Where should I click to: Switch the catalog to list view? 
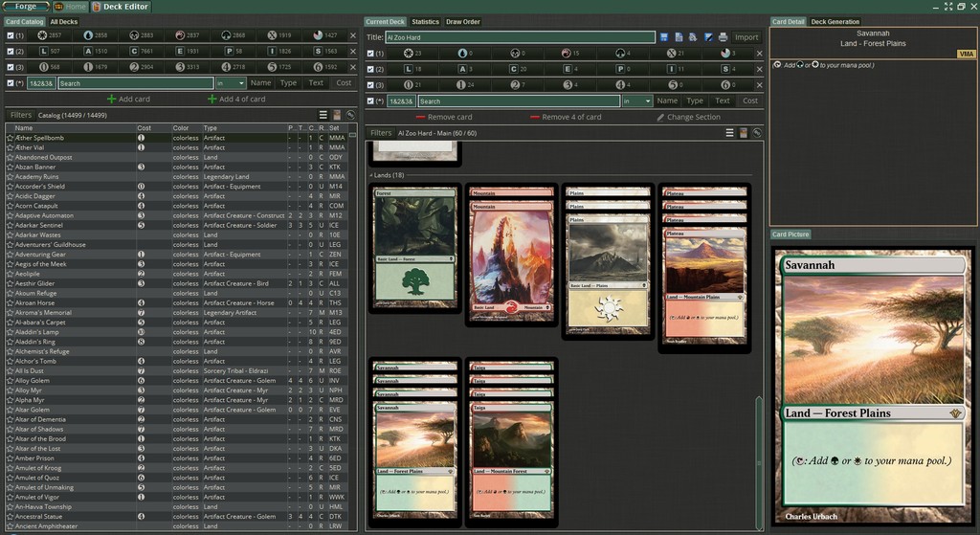click(323, 115)
